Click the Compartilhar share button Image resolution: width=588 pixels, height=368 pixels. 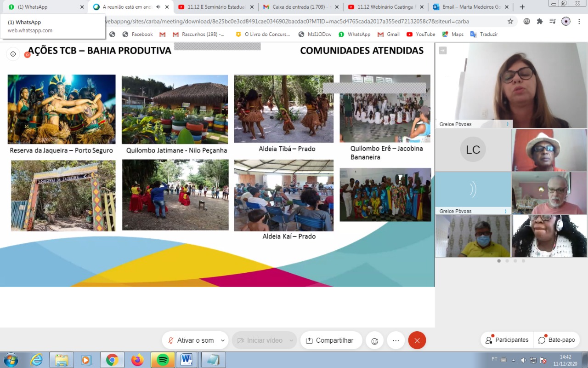click(x=331, y=340)
